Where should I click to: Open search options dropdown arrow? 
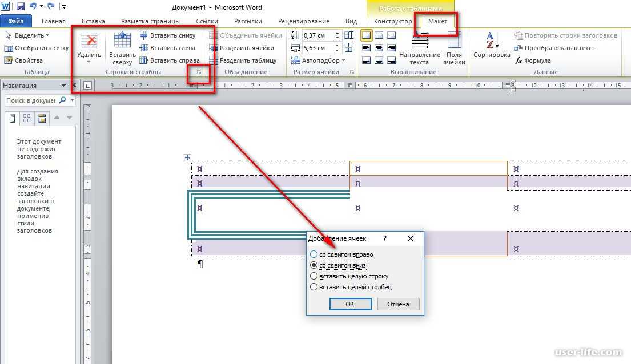coord(73,100)
